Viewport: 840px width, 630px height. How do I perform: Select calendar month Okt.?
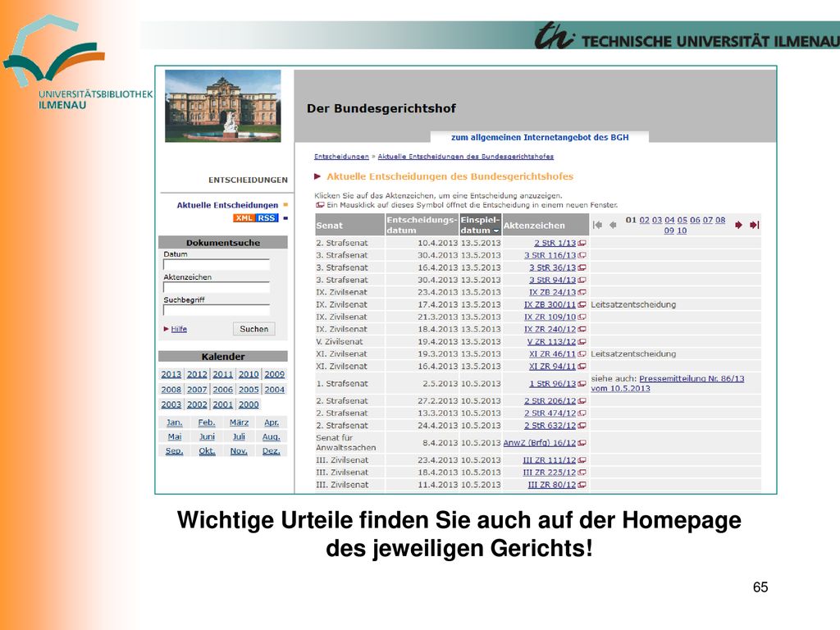pos(207,451)
